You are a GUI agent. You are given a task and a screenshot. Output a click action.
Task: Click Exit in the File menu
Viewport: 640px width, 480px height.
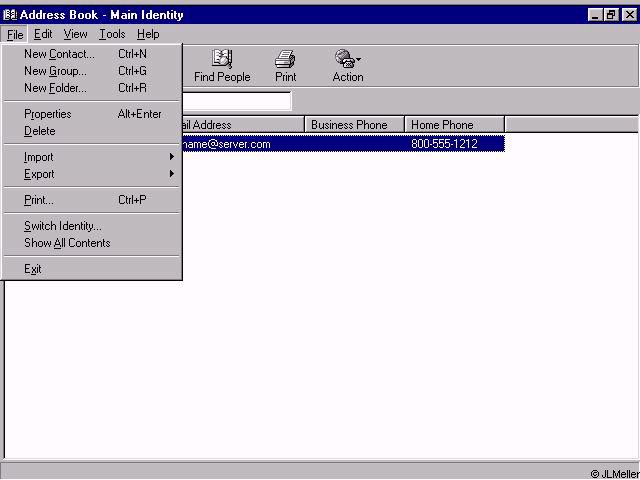33,269
